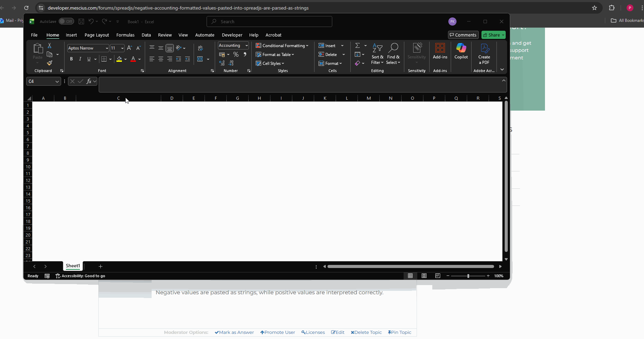Toggle Bold formatting
The width and height of the screenshot is (644, 339).
click(71, 59)
